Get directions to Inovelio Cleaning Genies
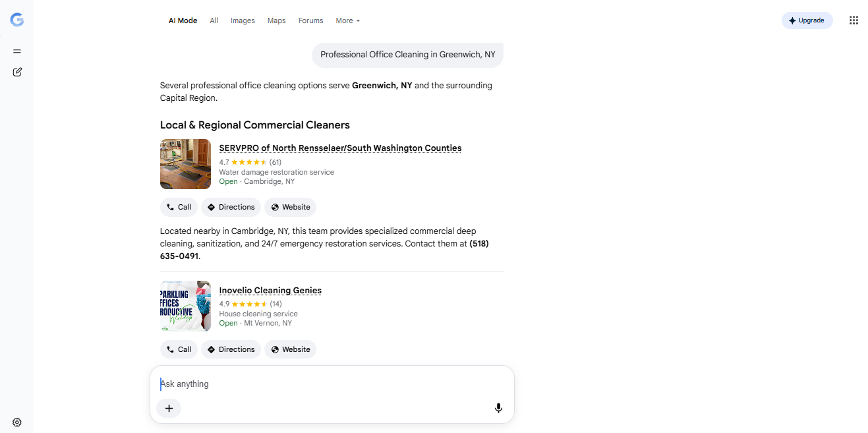This screenshot has width=868, height=433. point(231,349)
